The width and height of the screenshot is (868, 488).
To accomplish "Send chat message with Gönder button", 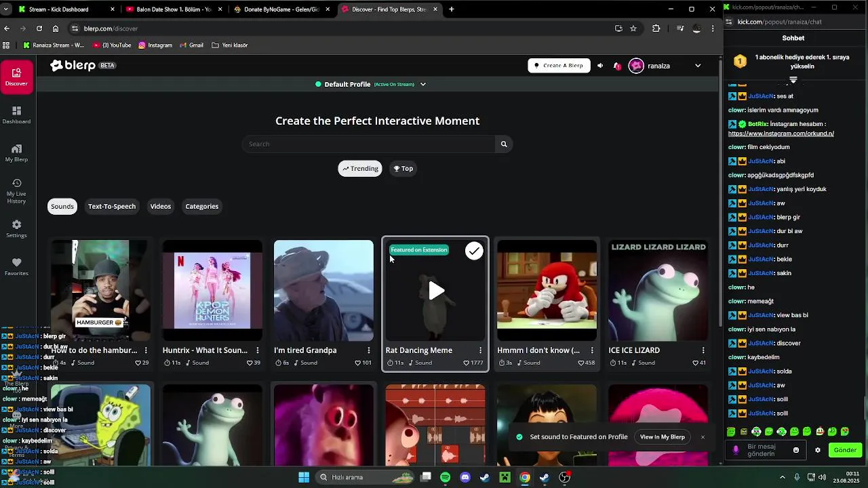I will [845, 450].
